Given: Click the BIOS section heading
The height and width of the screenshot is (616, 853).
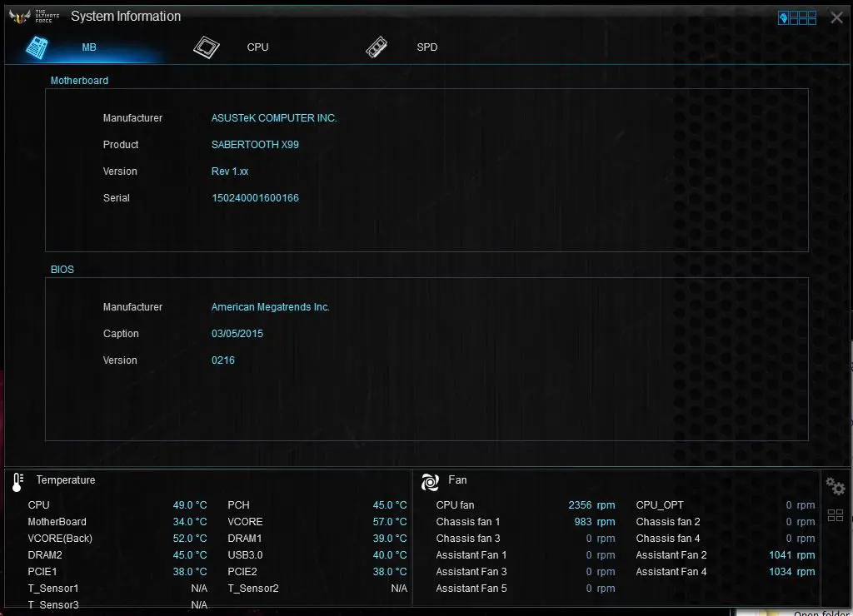Looking at the screenshot, I should point(62,270).
